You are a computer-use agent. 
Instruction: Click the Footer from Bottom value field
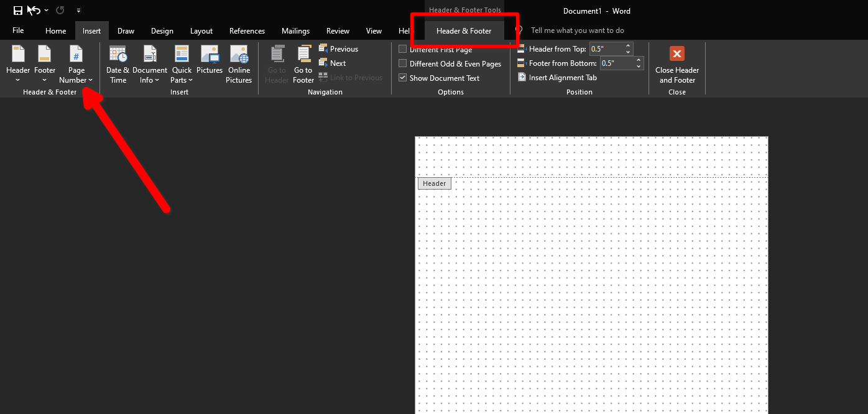coord(617,63)
